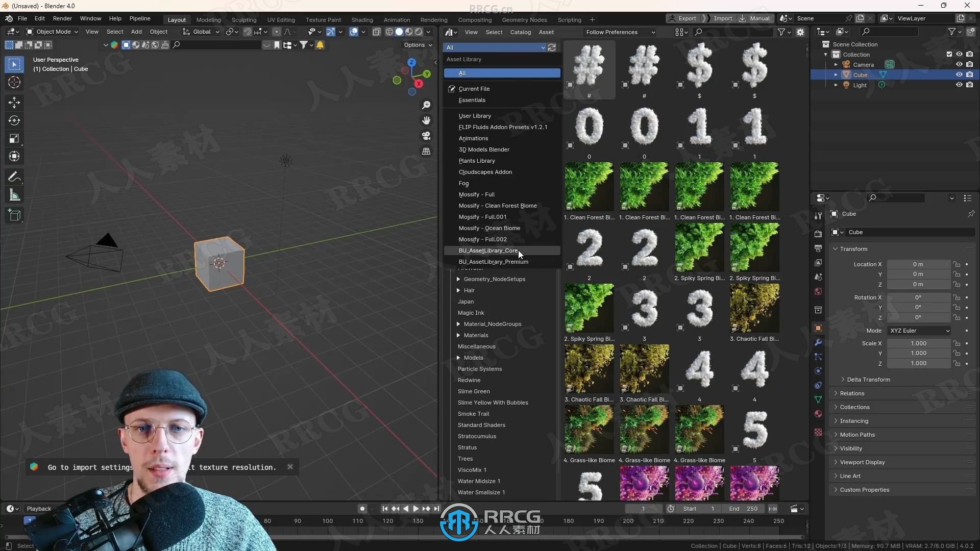Open the Modifiers wrench properties tab
The height and width of the screenshot is (551, 980).
[818, 342]
